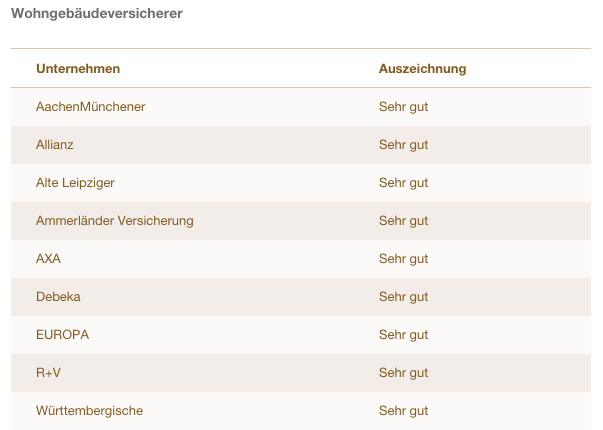The height and width of the screenshot is (430, 603).
Task: Click Allianz's Sehr gut rating
Action: [403, 145]
